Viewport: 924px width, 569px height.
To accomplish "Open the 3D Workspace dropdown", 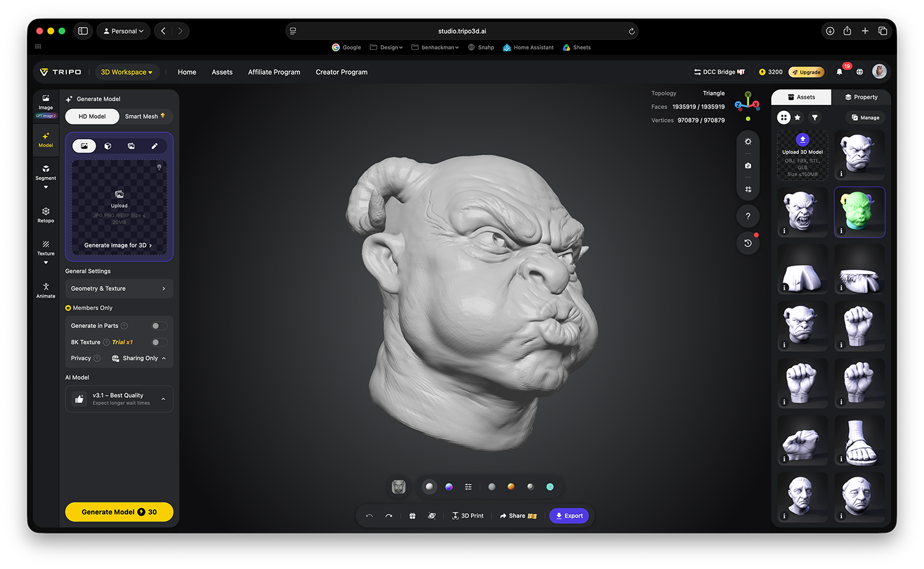I will click(126, 72).
